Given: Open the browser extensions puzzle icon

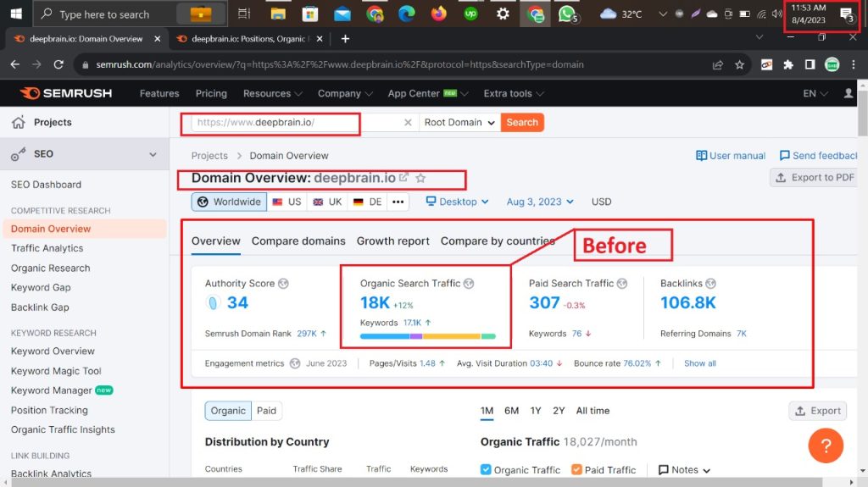Looking at the screenshot, I should 788,64.
